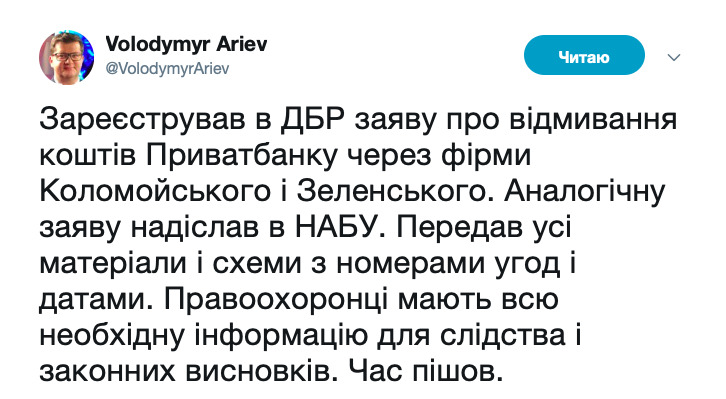Select the word Приватбанку in the tweet
The image size is (726, 399).
[x=242, y=156]
